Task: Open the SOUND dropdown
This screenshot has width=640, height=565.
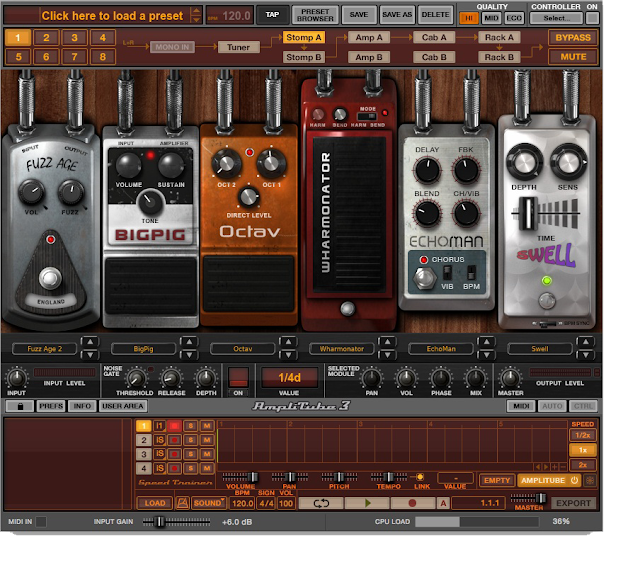Action: (x=209, y=503)
